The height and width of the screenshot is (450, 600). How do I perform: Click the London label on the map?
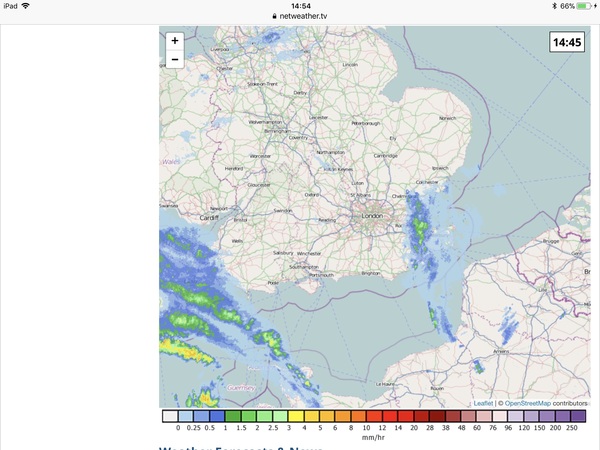[x=372, y=216]
